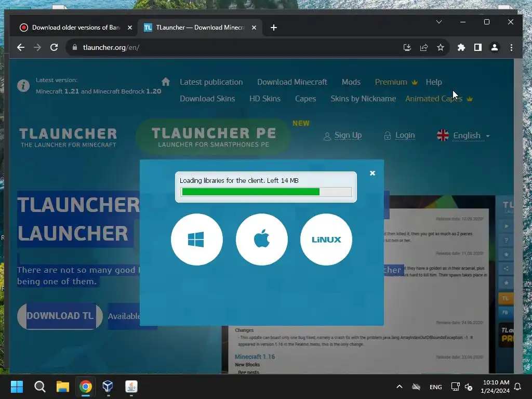
Task: Click the Minecraft 1.16 changelog heading
Action: 255,356
